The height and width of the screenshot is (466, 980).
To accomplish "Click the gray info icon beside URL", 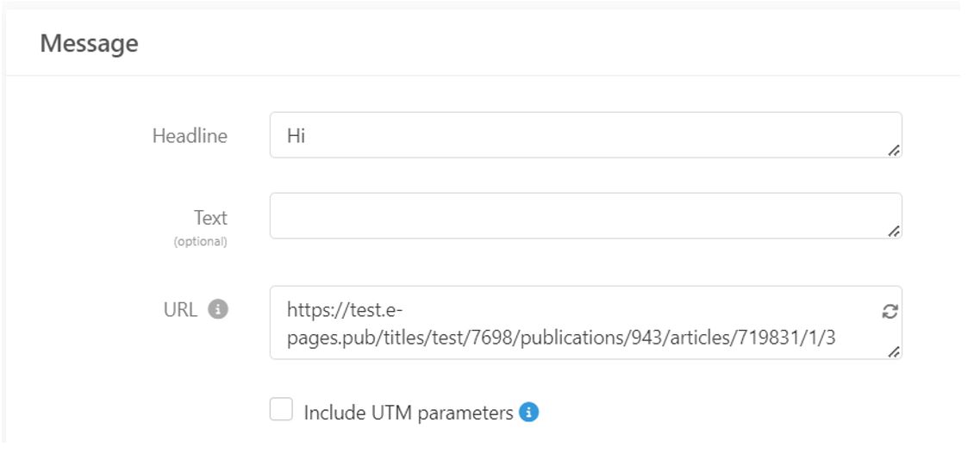I will coord(218,309).
